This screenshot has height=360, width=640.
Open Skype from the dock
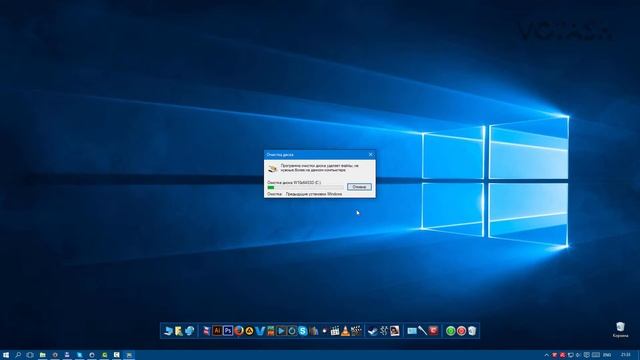(x=302, y=331)
